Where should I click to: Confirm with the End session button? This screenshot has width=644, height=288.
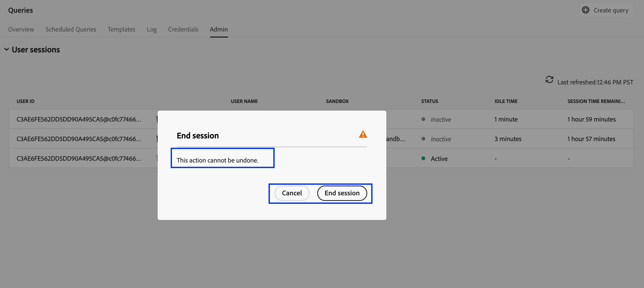tap(342, 193)
